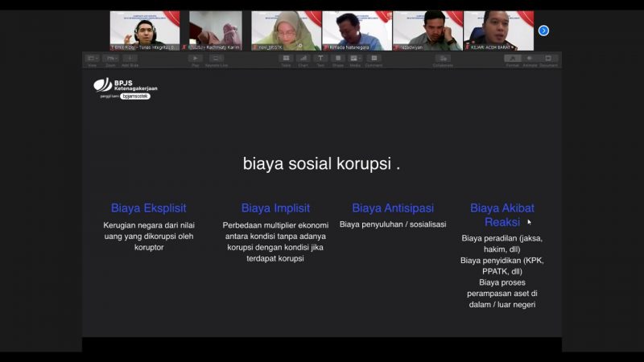Image resolution: width=644 pixels, height=362 pixels.
Task: Insert a Table from the toolbar
Action: tap(286, 58)
